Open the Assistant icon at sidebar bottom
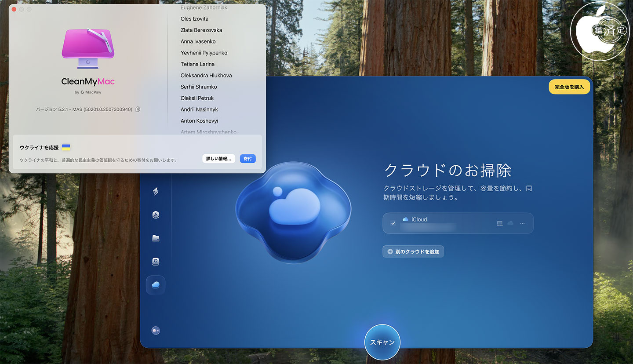 coord(156,331)
